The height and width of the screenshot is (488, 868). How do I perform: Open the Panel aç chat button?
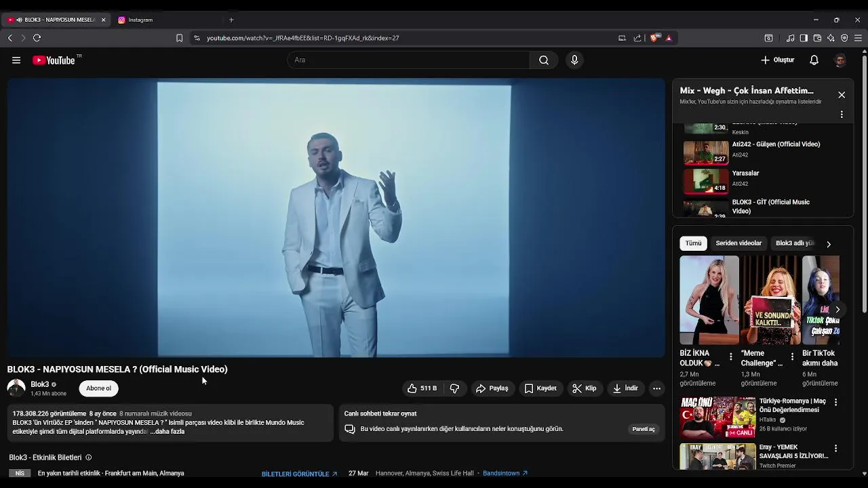pyautogui.click(x=644, y=429)
